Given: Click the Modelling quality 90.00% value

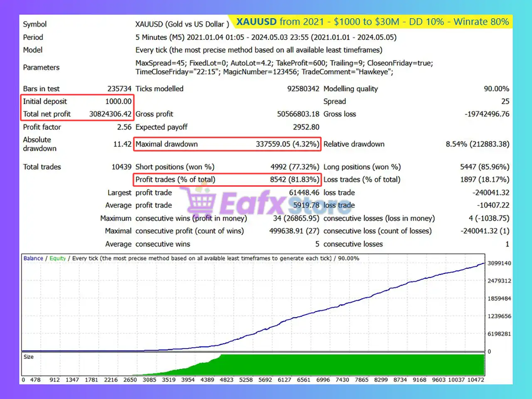Looking at the screenshot, I should click(x=496, y=89).
